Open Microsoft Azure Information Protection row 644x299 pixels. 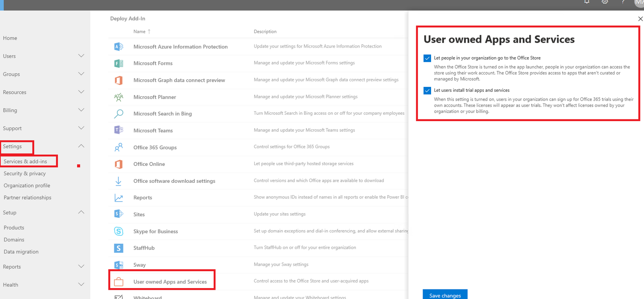pos(258,47)
